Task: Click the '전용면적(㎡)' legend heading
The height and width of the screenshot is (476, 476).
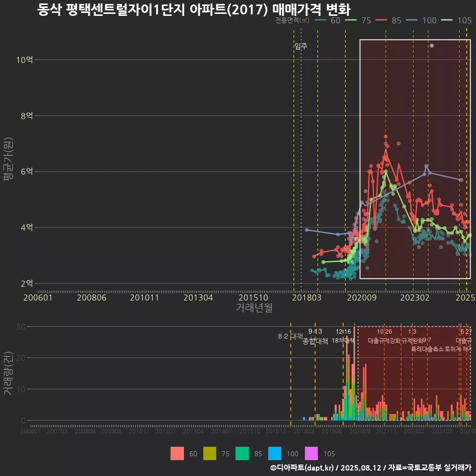Action: pyautogui.click(x=293, y=20)
